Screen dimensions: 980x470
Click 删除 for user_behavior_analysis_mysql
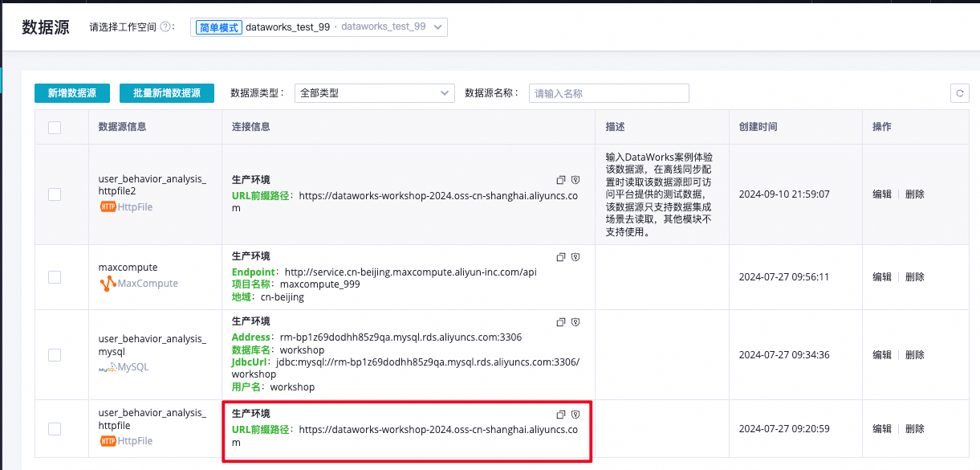(915, 355)
